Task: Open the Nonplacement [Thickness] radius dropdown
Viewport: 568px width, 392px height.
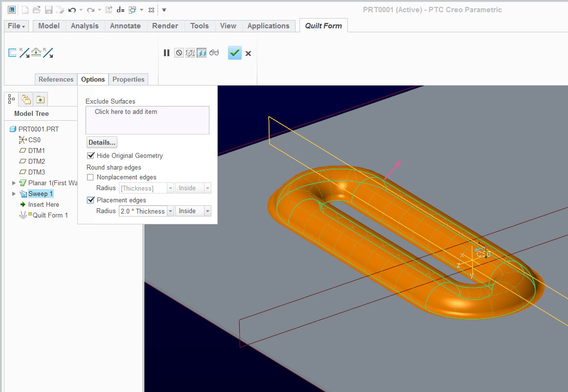Action: point(170,188)
